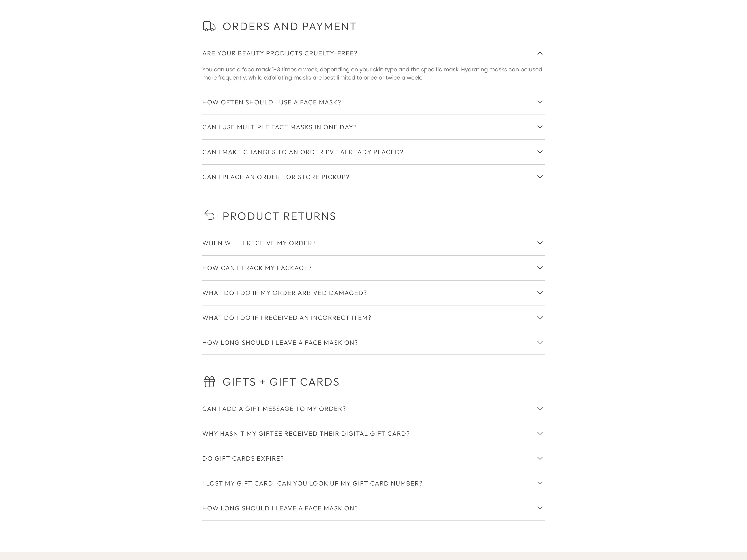Screen dimensions: 747x560
Task: Expand 'What do I do if my order arrived damaged?'
Action: pos(284,293)
